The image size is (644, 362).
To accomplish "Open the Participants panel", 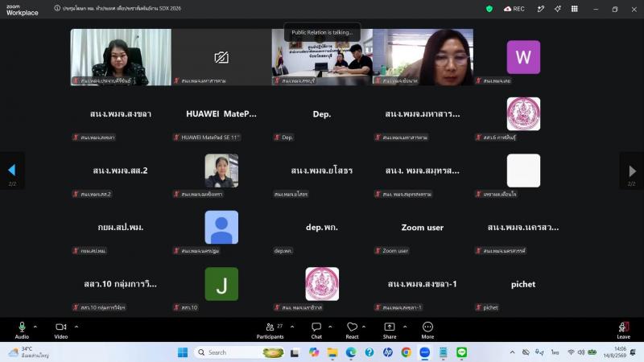I will (x=270, y=330).
